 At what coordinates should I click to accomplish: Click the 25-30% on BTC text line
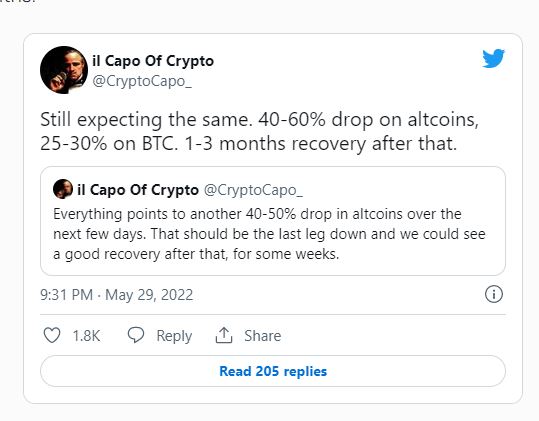[x=248, y=143]
